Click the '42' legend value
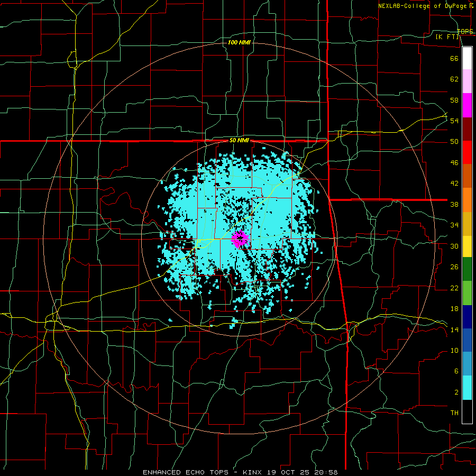476x476 pixels. [454, 184]
